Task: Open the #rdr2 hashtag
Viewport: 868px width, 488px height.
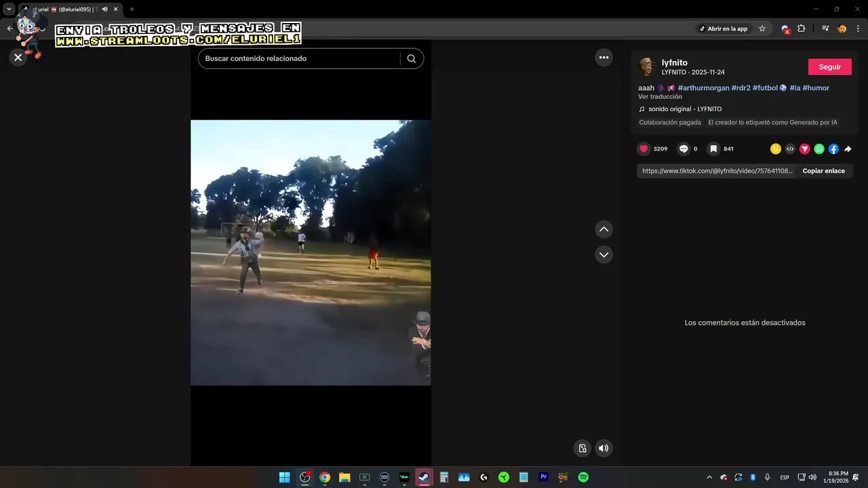Action: point(741,88)
